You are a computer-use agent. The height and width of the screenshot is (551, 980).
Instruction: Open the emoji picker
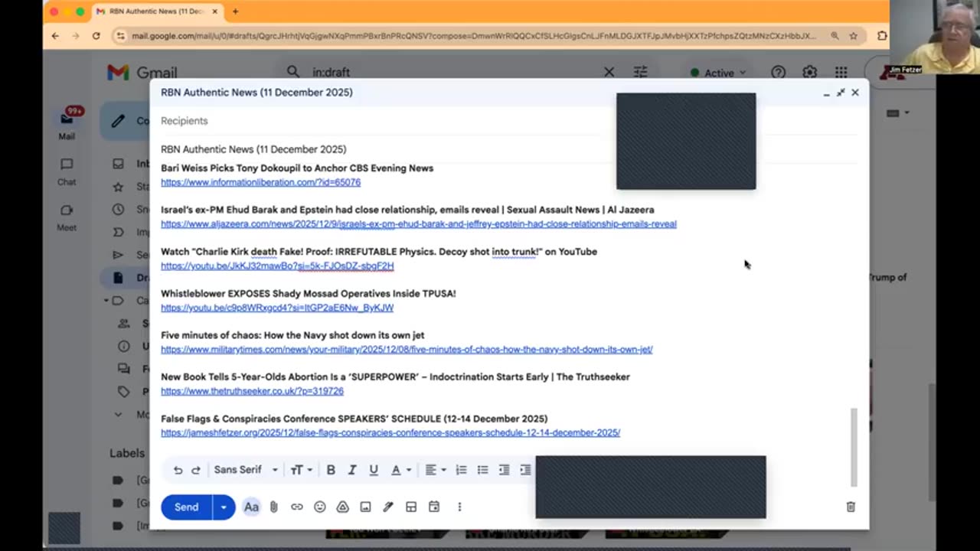(x=319, y=507)
